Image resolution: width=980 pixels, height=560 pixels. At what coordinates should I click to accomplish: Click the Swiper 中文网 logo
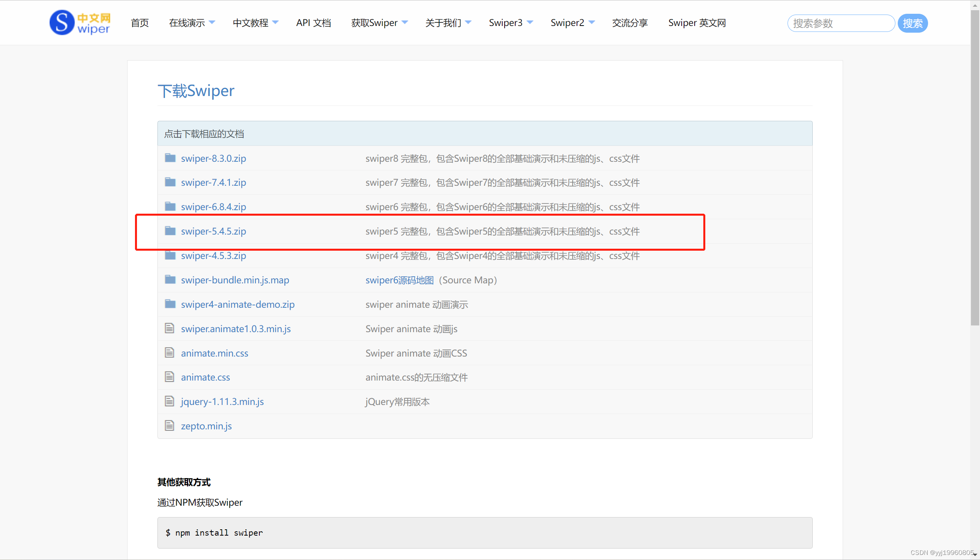pos(79,22)
